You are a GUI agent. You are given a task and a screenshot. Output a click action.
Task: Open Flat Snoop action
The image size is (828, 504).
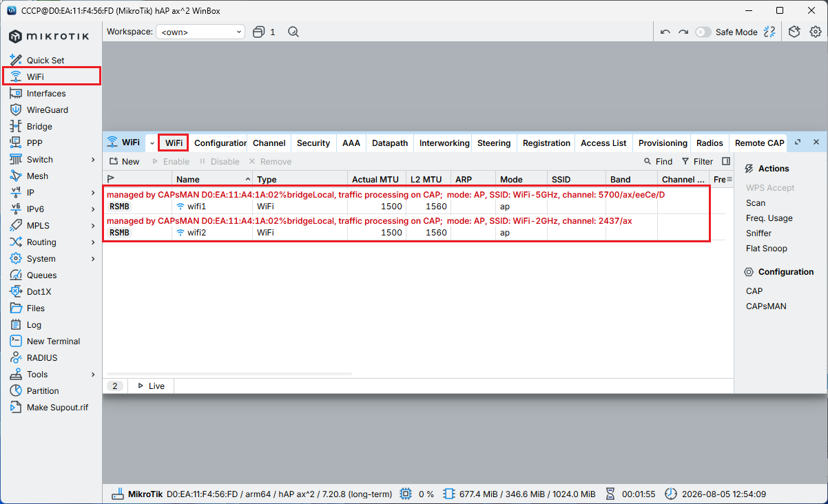click(767, 248)
